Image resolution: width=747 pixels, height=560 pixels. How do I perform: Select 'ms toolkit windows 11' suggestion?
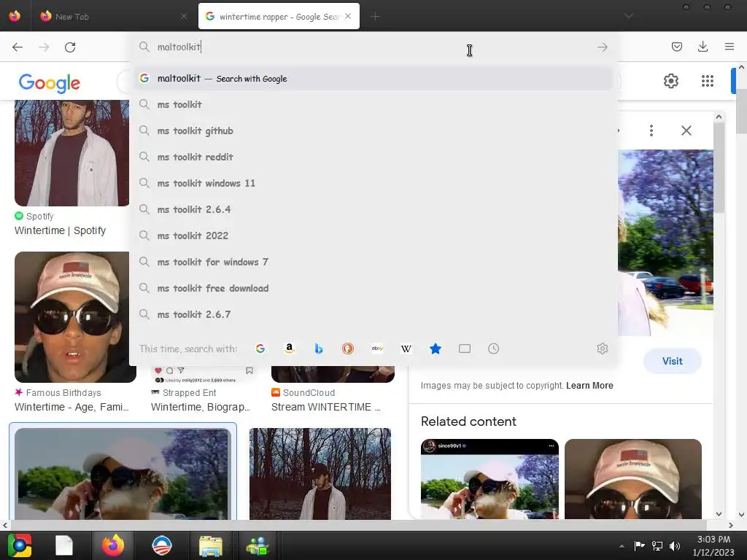373,183
